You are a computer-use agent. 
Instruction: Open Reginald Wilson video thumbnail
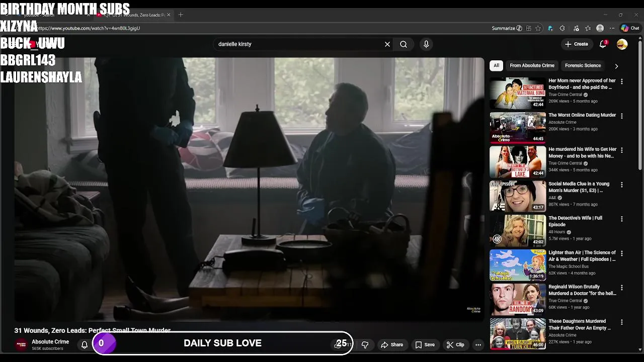click(518, 299)
